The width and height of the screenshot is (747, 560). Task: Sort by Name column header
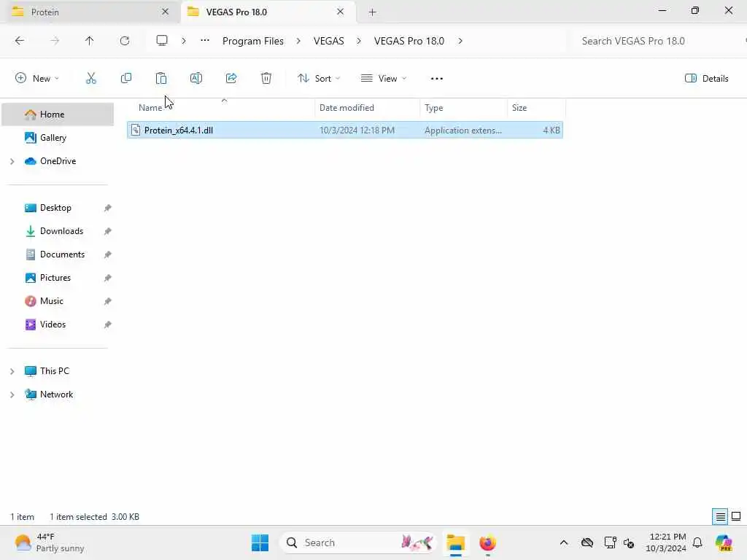pyautogui.click(x=221, y=108)
